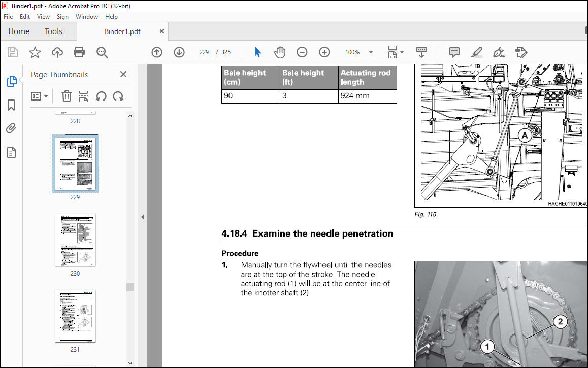Click the '924 mm' table cell
Viewport: 588px width, 368px height.
[x=368, y=96]
